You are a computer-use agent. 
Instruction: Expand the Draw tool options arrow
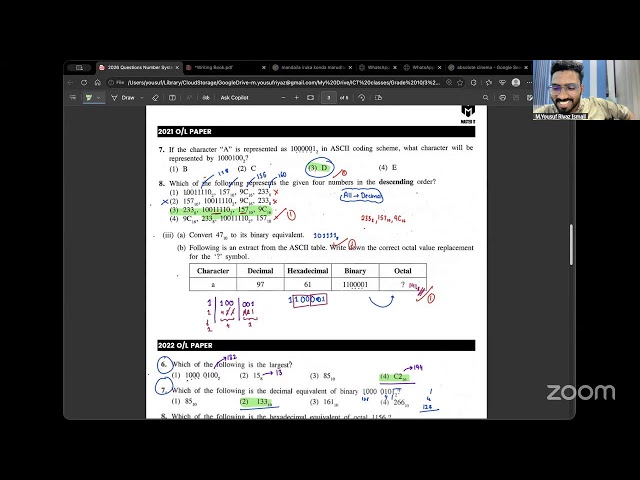[x=142, y=98]
